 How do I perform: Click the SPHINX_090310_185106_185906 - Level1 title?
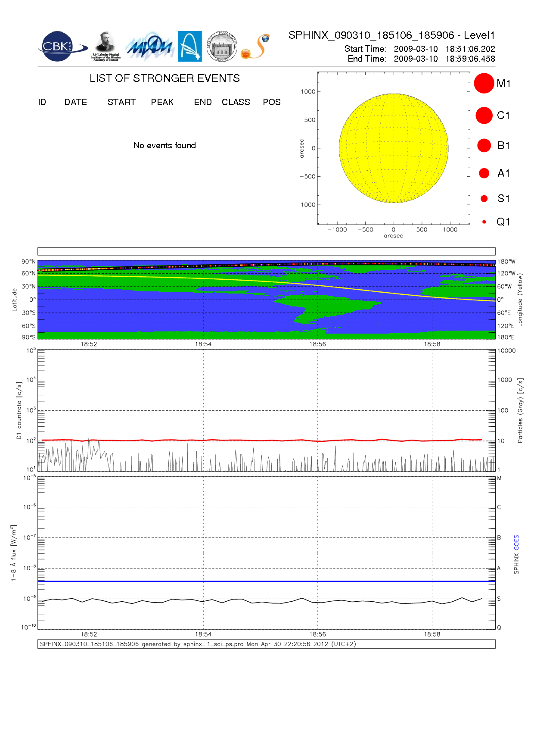click(x=391, y=35)
